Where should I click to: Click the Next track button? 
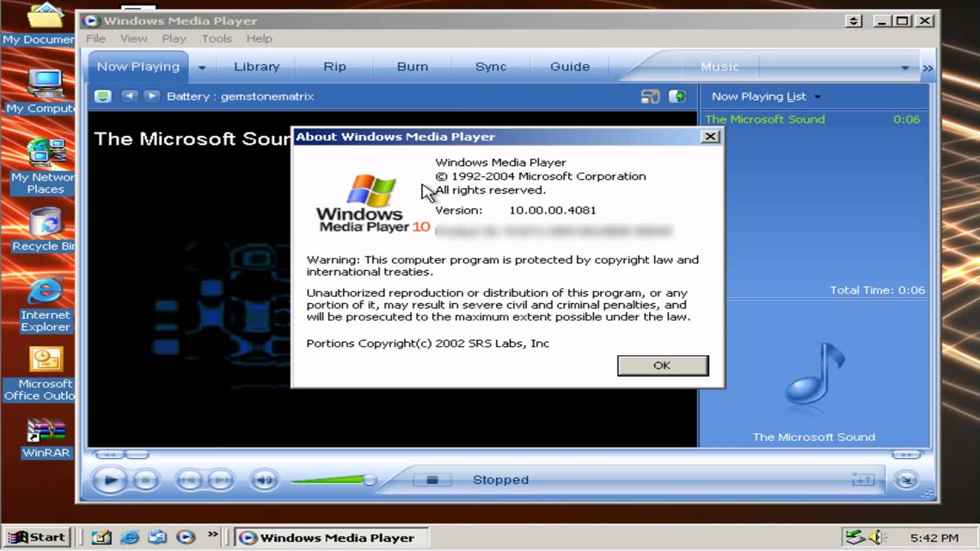coord(220,481)
